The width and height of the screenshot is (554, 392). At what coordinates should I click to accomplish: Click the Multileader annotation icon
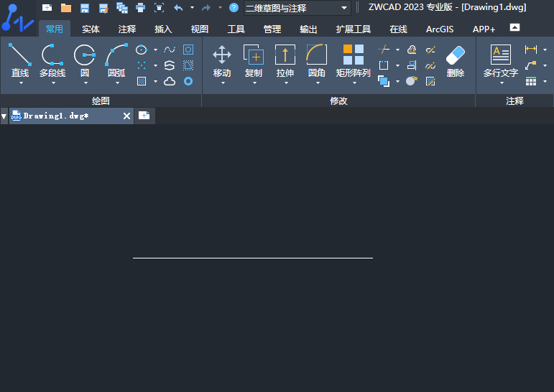pyautogui.click(x=531, y=65)
